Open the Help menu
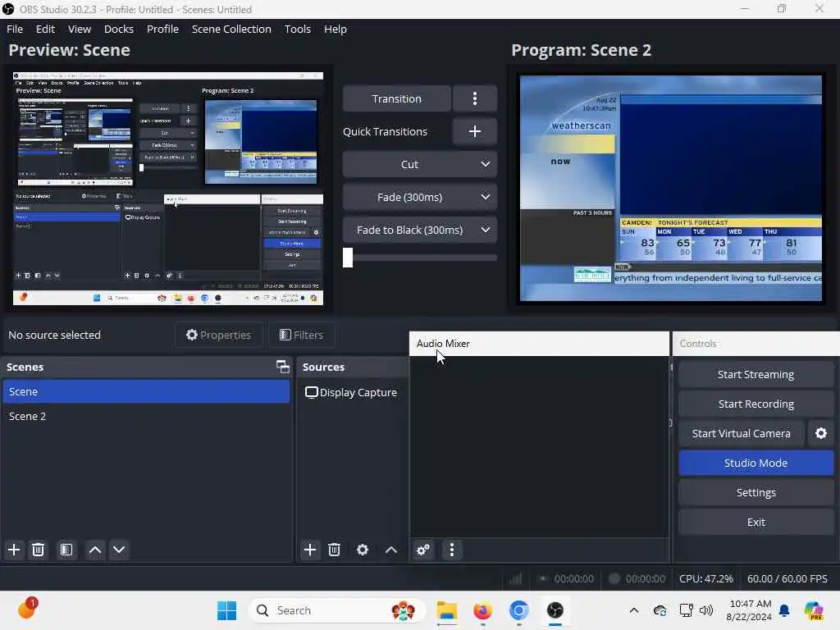 (336, 29)
